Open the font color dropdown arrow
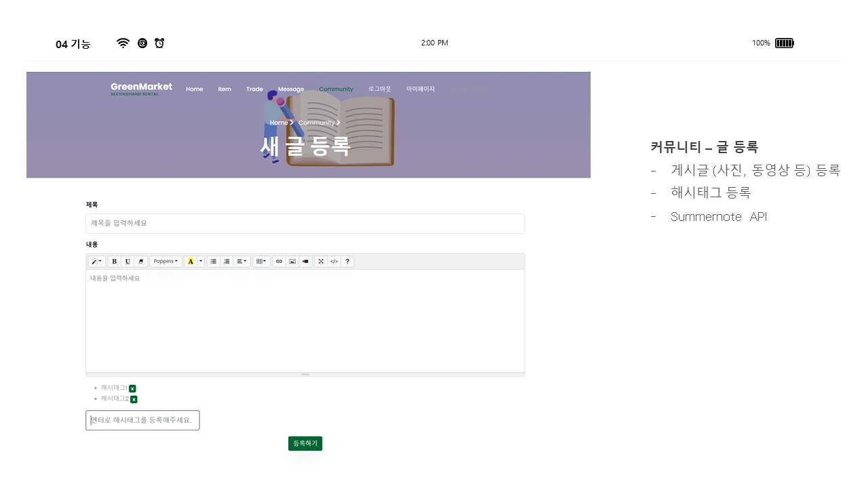Viewport: 868px width, 488px height. [200, 261]
